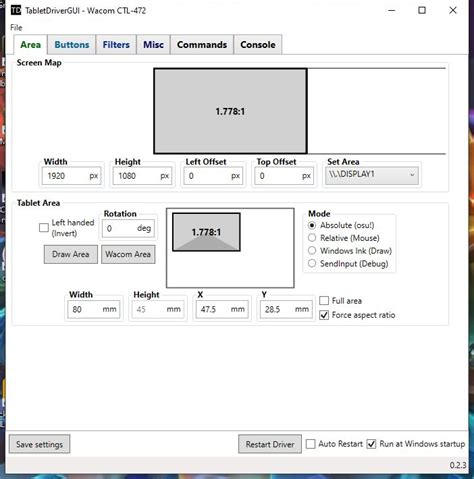Click the screen map height field

click(x=142, y=176)
